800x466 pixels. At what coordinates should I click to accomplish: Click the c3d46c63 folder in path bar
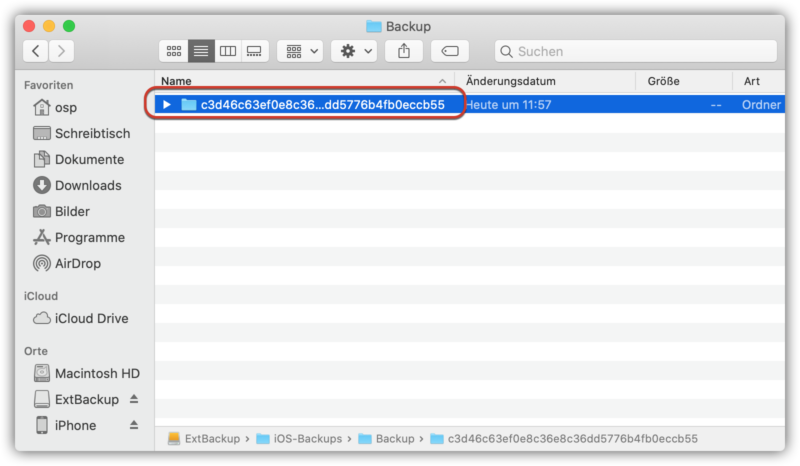point(564,439)
